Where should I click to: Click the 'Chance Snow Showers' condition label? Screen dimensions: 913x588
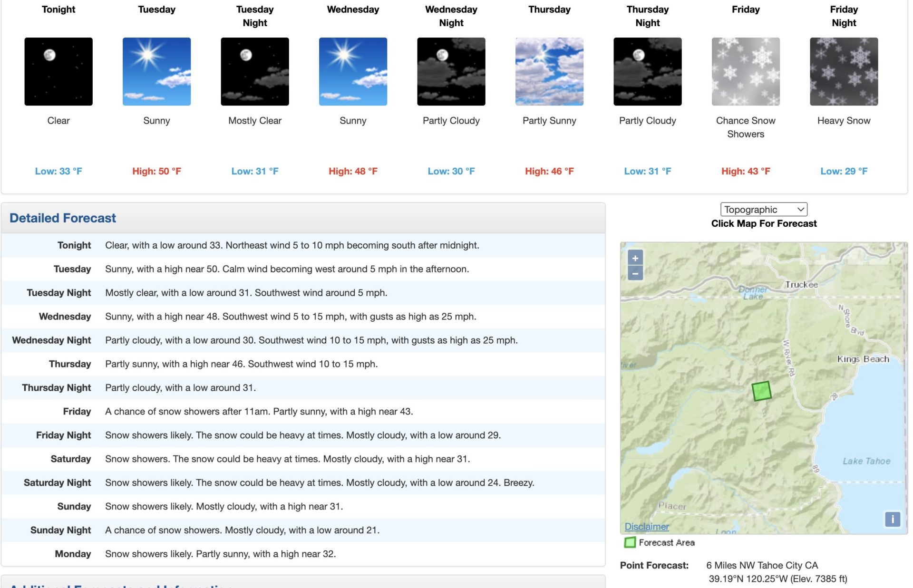(746, 127)
